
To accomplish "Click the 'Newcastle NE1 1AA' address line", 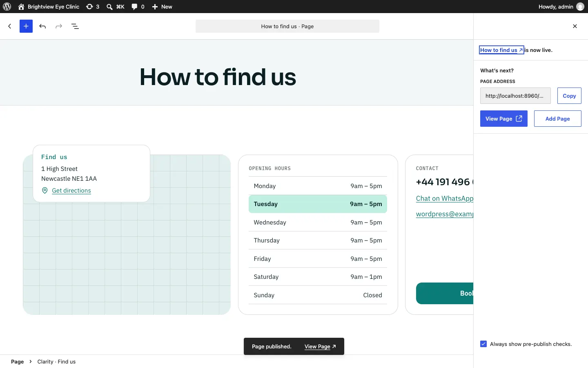I will coord(69,179).
